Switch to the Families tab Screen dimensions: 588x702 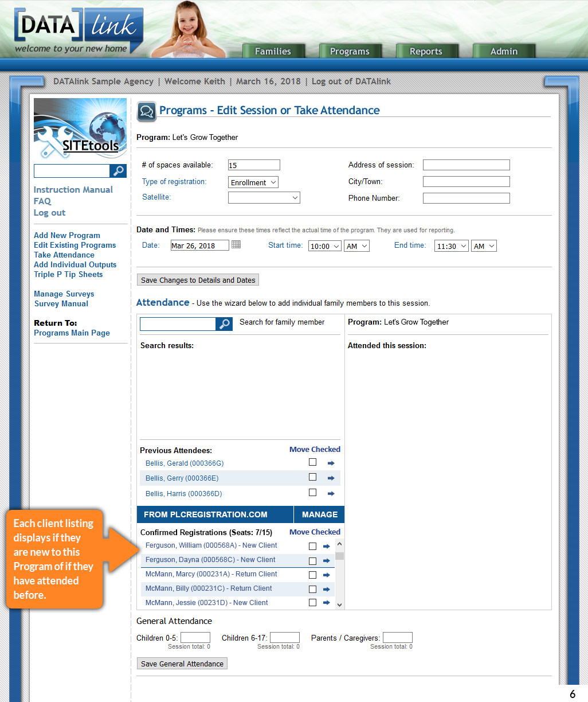(273, 52)
